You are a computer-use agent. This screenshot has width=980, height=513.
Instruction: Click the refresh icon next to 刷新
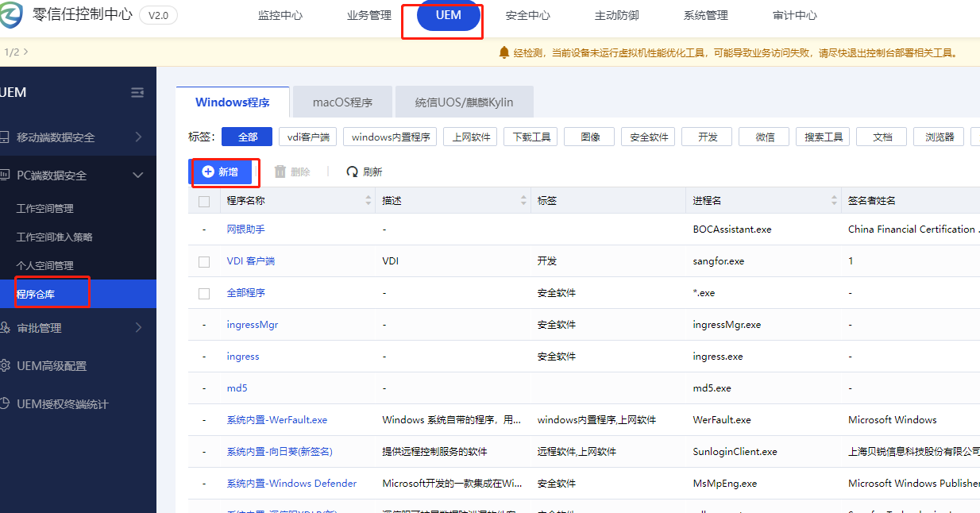click(353, 172)
